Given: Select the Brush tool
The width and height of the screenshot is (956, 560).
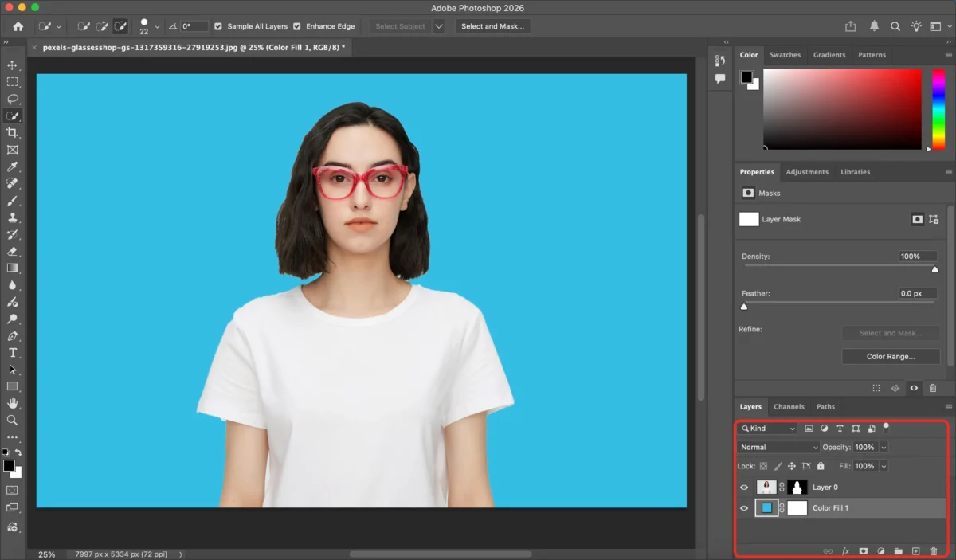Looking at the screenshot, I should pyautogui.click(x=12, y=200).
